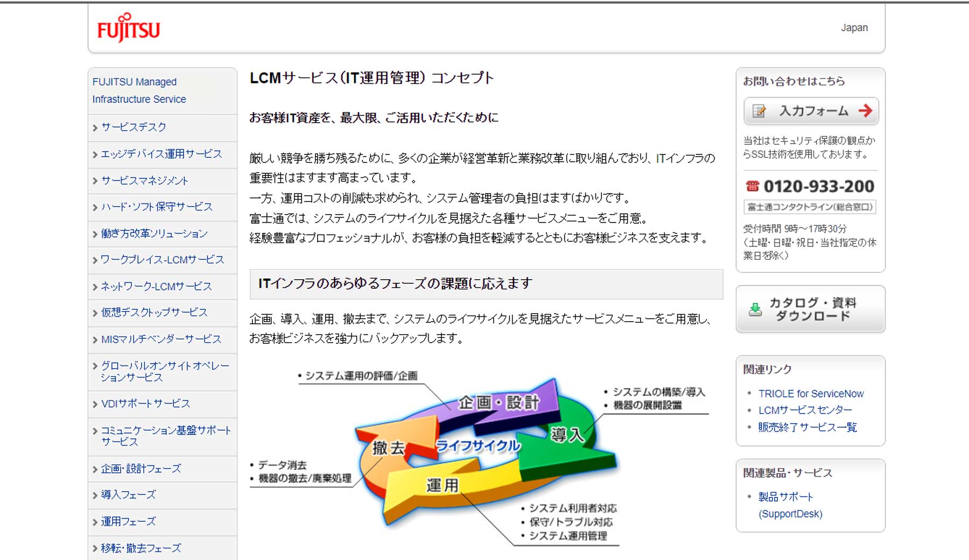The width and height of the screenshot is (969, 560).
Task: Go to 企画・設計フェーズ page
Action: (x=141, y=469)
